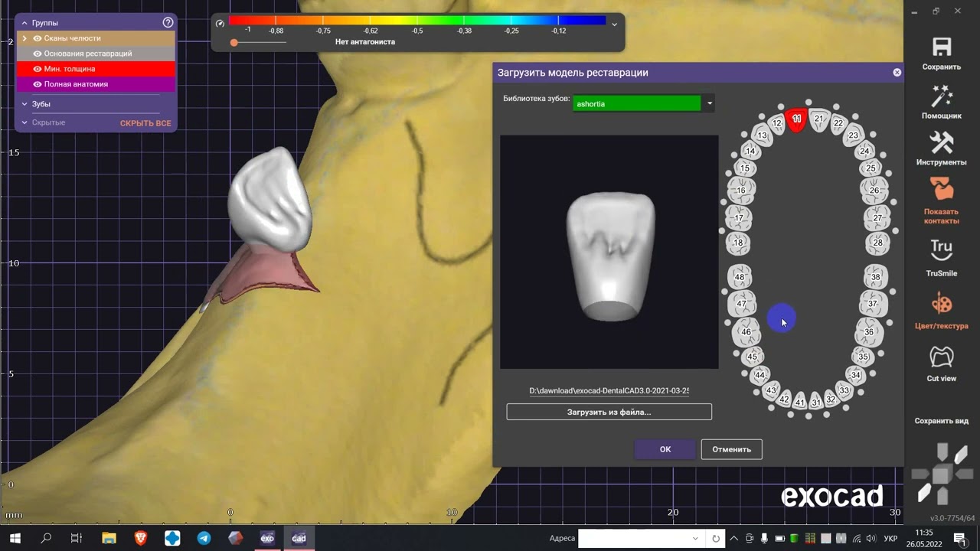Click the tooth model preview thumbnail
Screen dimensions: 980x551
pyautogui.click(x=609, y=253)
